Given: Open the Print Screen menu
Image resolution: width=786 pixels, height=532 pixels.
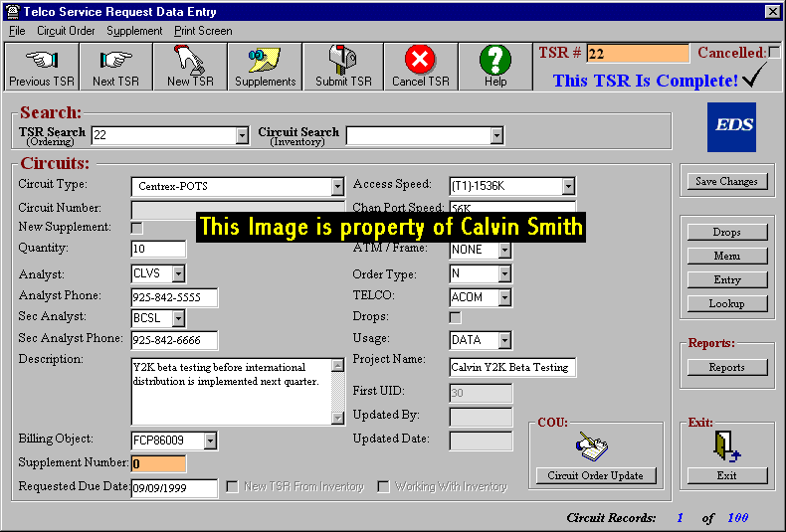Looking at the screenshot, I should pyautogui.click(x=203, y=31).
